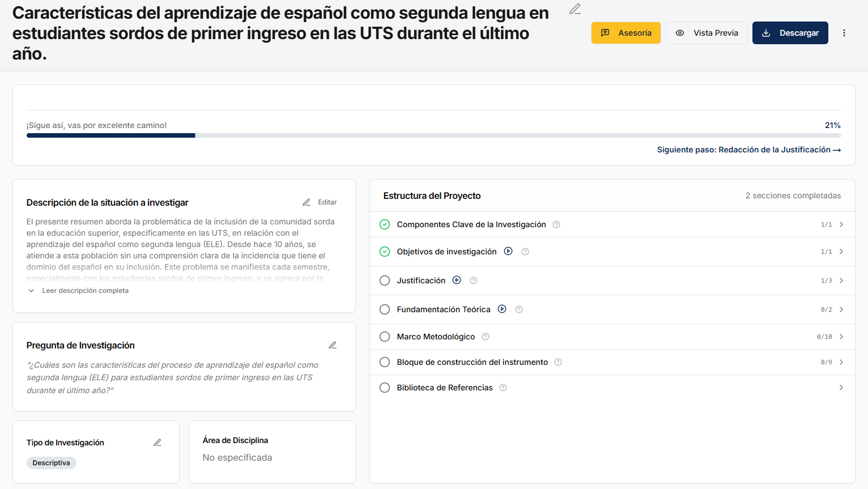
Task: Open the Componentes Clave de la Investigación section
Action: point(612,224)
